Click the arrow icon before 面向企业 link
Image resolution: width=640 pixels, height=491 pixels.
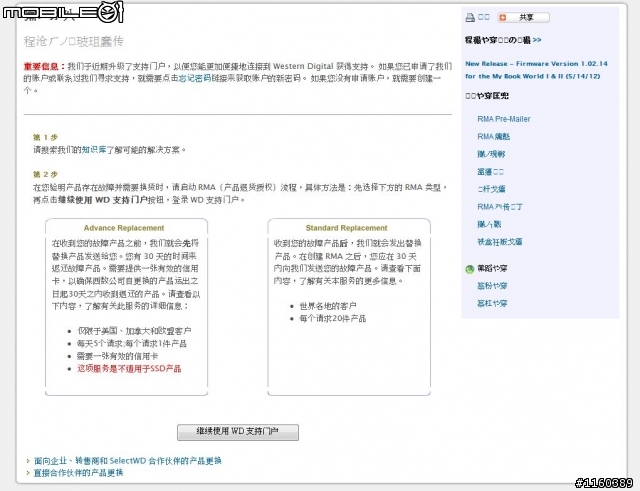(28, 461)
